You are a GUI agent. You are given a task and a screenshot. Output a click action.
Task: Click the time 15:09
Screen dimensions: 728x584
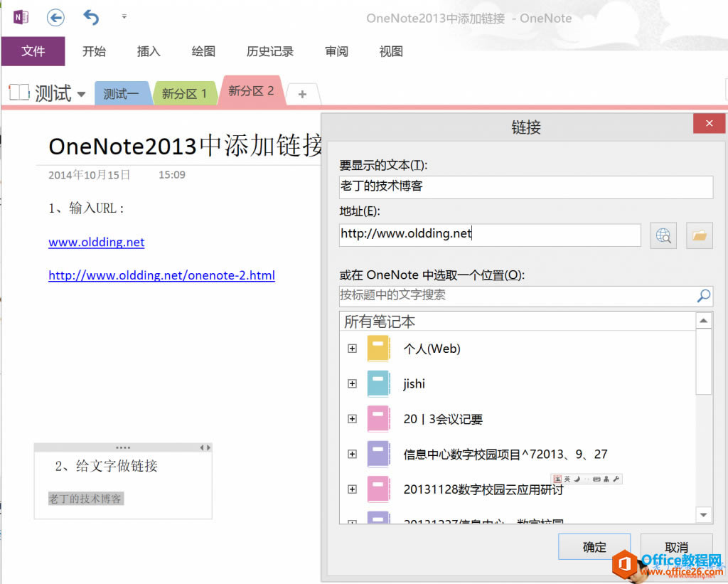pyautogui.click(x=172, y=175)
